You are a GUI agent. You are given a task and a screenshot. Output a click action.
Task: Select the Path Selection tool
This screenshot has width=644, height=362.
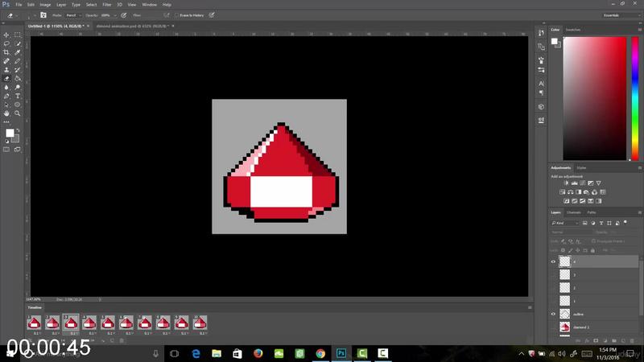(6, 105)
